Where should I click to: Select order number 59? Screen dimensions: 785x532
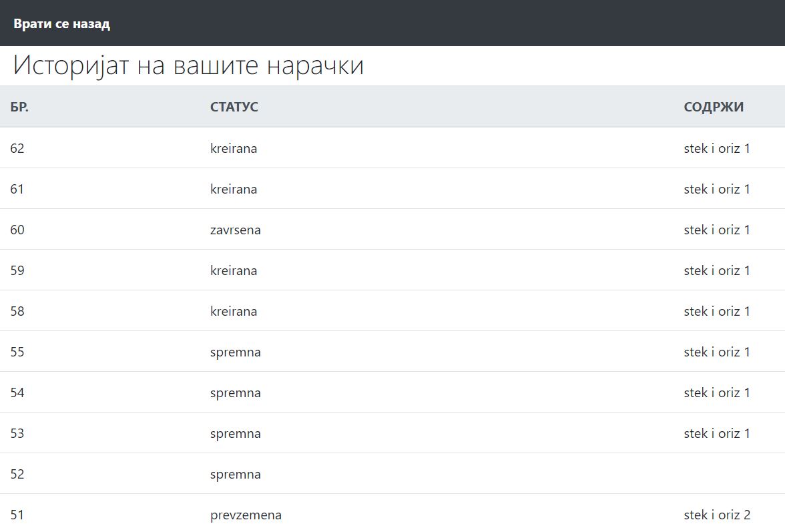pyautogui.click(x=17, y=270)
